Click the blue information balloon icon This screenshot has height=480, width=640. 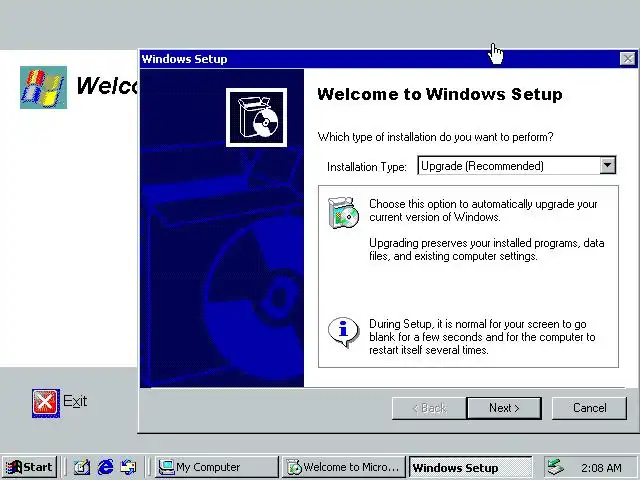pyautogui.click(x=343, y=332)
